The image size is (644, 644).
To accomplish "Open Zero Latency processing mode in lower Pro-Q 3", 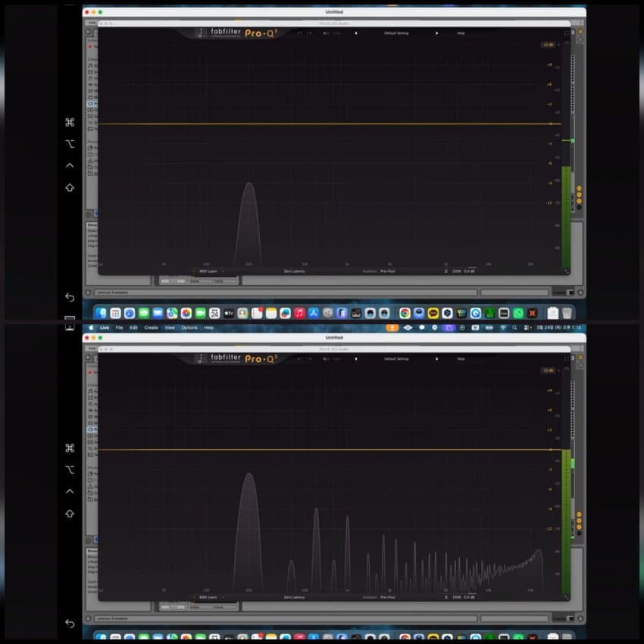I will (294, 597).
